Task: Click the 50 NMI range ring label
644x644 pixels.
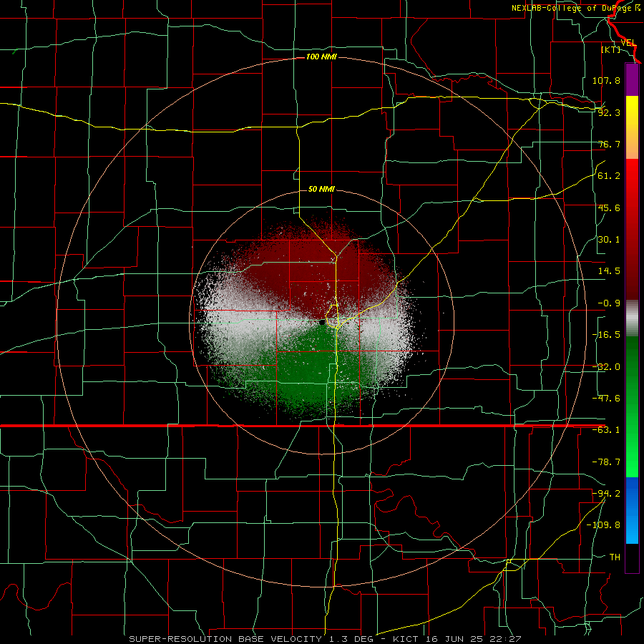Action: tap(321, 189)
